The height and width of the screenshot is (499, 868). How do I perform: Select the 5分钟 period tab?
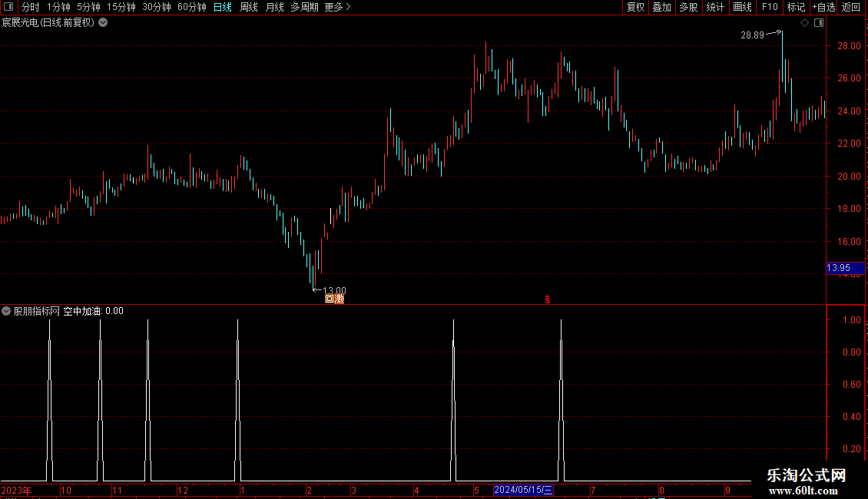coord(88,7)
